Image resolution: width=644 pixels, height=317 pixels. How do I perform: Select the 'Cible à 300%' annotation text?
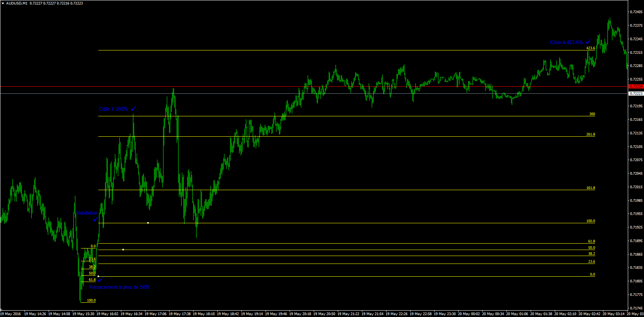[113, 109]
